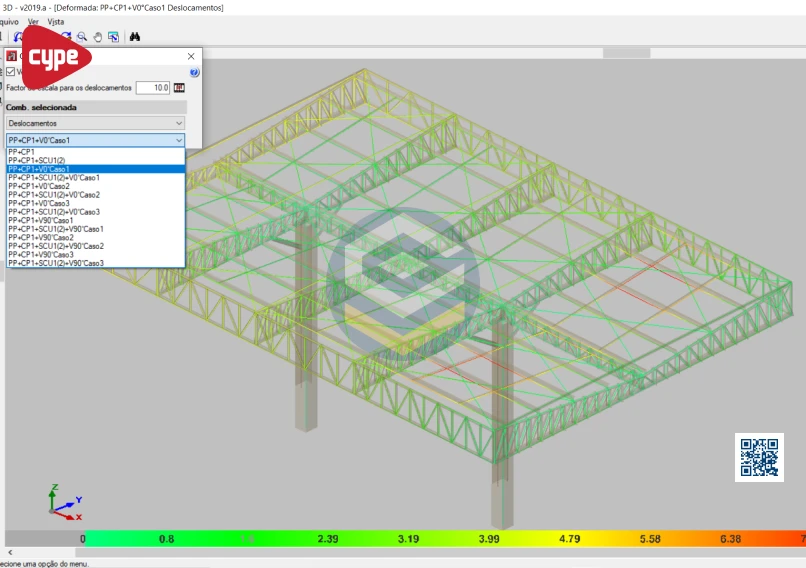Click the binoculars search icon

[135, 37]
